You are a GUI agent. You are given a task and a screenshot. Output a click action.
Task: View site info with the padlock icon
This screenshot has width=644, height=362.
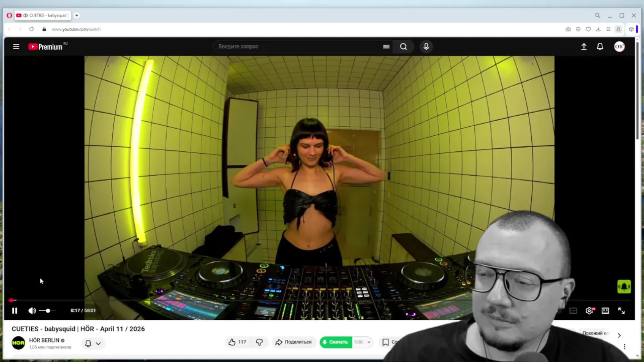[44, 29]
